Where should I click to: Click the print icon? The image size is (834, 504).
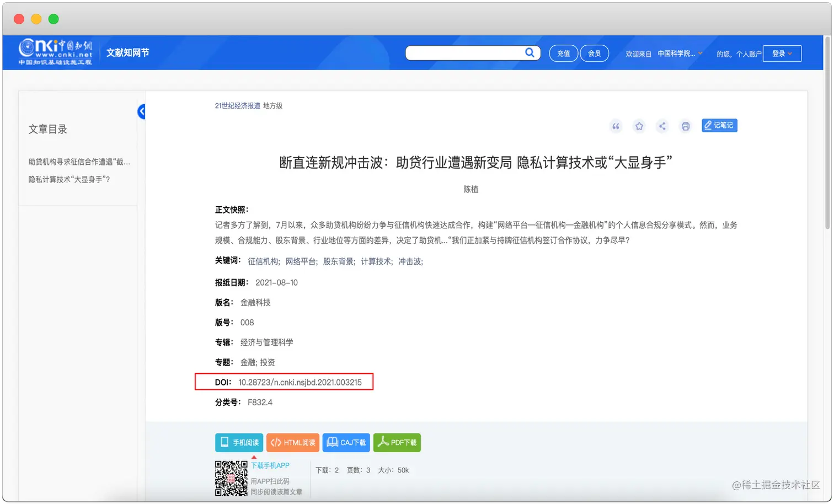[685, 126]
